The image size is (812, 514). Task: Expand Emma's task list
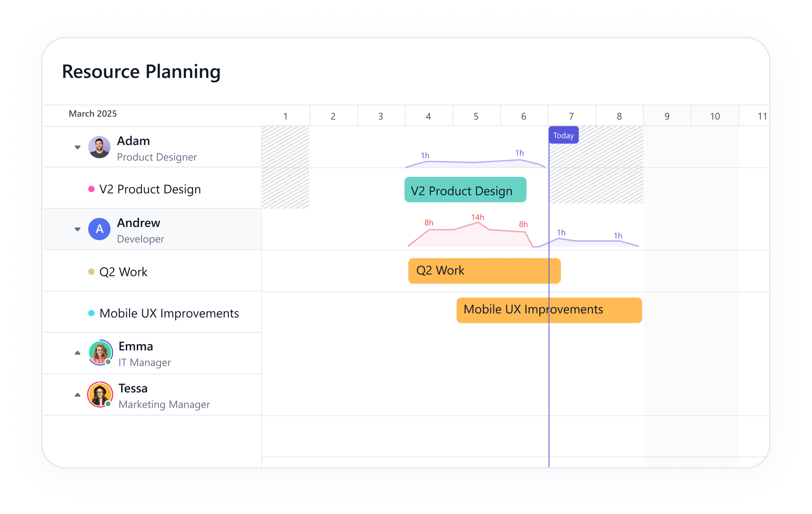click(x=78, y=353)
